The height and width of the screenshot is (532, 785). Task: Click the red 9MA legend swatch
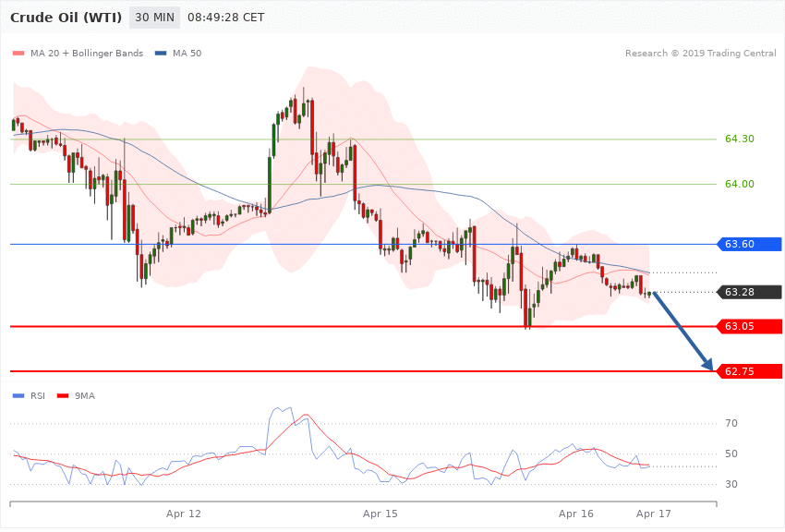63,396
